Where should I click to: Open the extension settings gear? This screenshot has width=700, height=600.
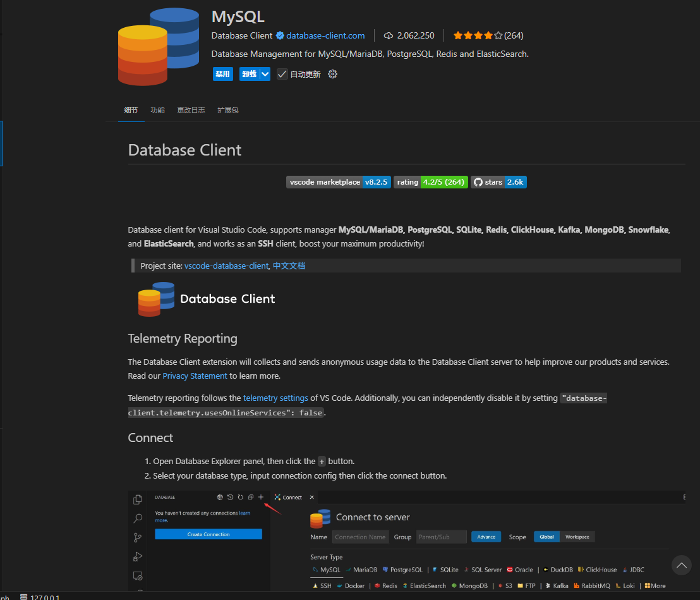332,74
